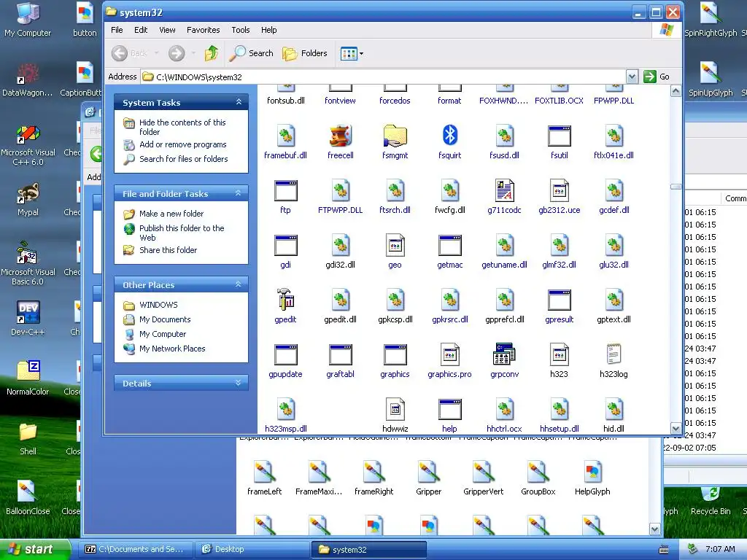Collapse the System Tasks panel
This screenshot has width=747, height=560.
[x=239, y=102]
